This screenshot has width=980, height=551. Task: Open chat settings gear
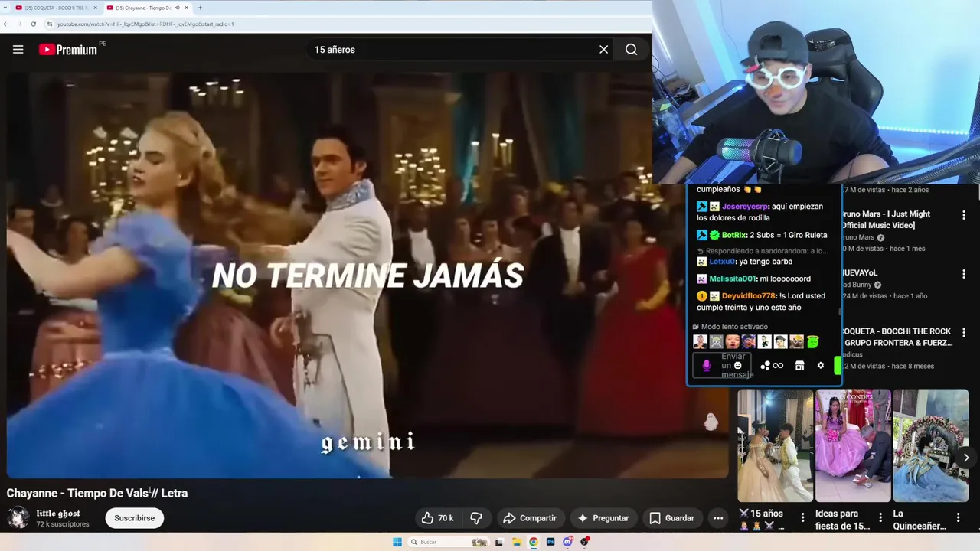[x=821, y=366]
